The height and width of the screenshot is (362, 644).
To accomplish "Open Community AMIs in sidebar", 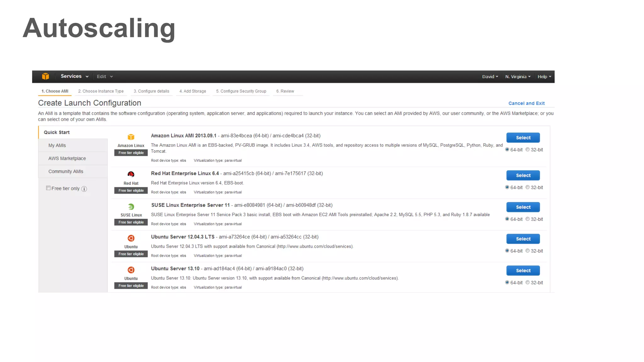I will click(x=73, y=172).
